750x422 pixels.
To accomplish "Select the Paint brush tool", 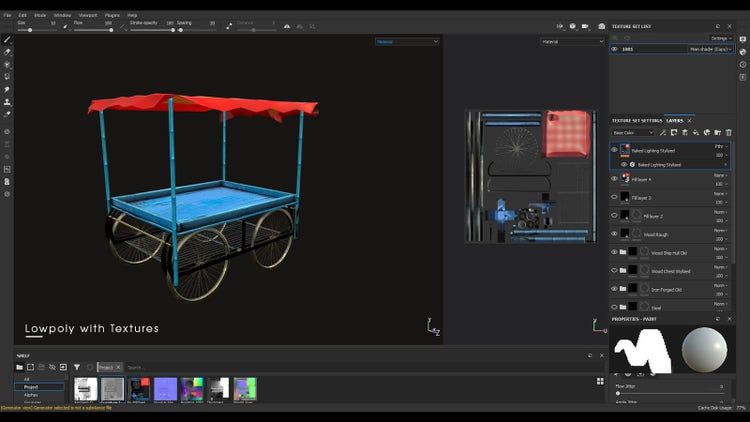I will tap(7, 39).
